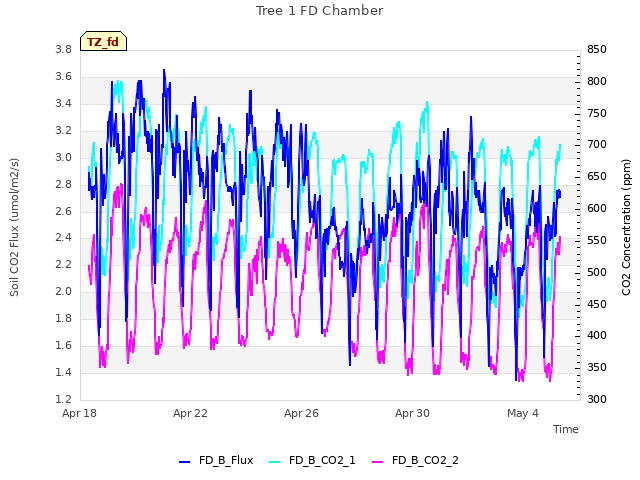
Task: Click the 2.8 left axis value
Action: tap(64, 184)
